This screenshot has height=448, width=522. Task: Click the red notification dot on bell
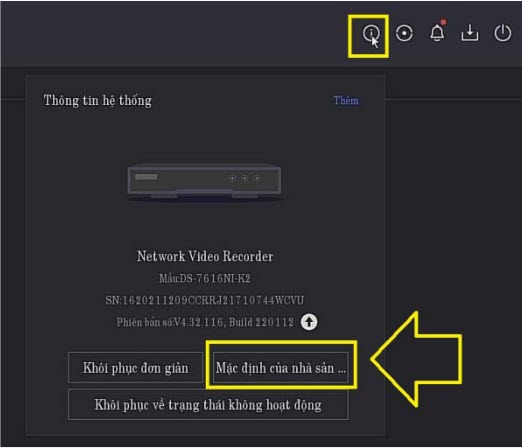point(443,22)
